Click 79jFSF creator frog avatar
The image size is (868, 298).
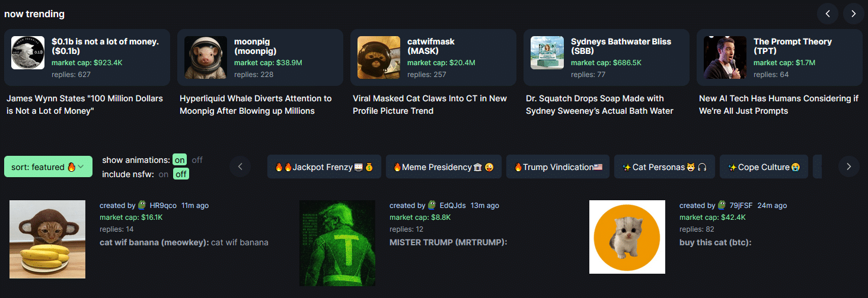722,205
